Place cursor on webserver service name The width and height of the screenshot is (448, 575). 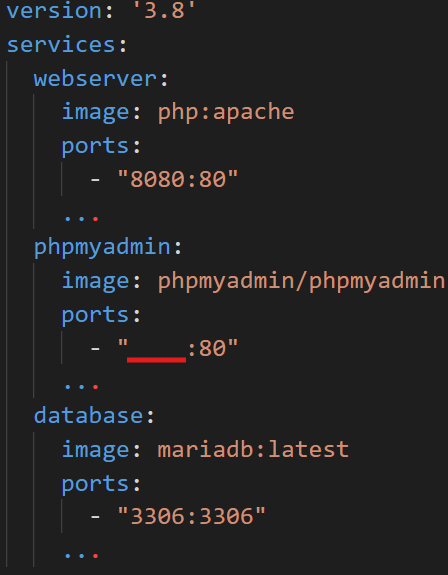pos(95,78)
